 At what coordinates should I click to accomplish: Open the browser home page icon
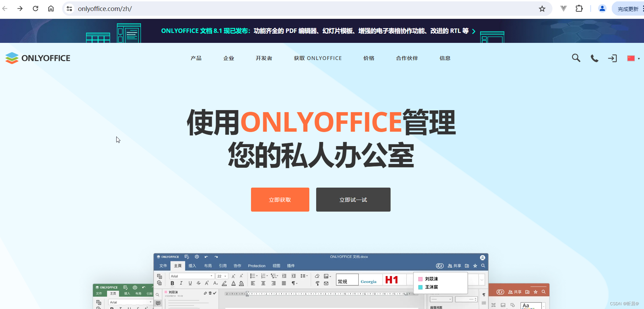point(51,9)
